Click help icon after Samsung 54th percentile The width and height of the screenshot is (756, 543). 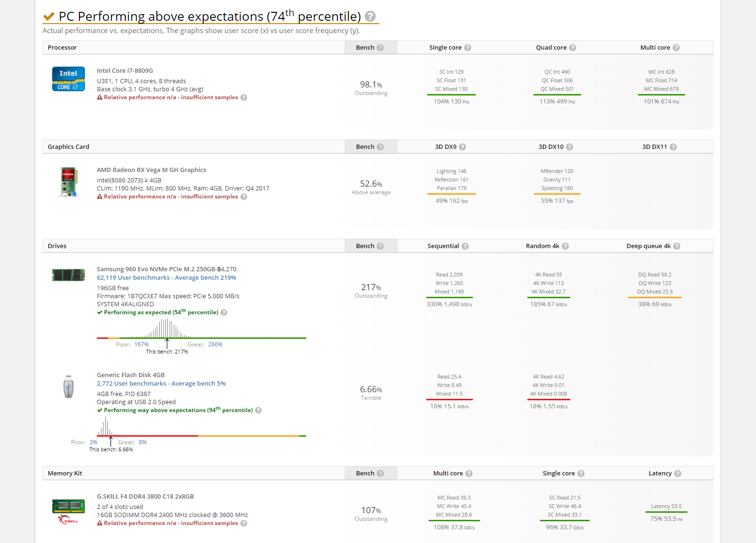[224, 312]
